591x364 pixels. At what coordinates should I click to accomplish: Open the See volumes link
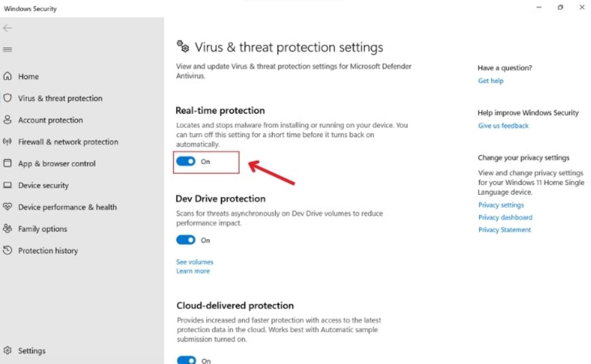(x=194, y=262)
